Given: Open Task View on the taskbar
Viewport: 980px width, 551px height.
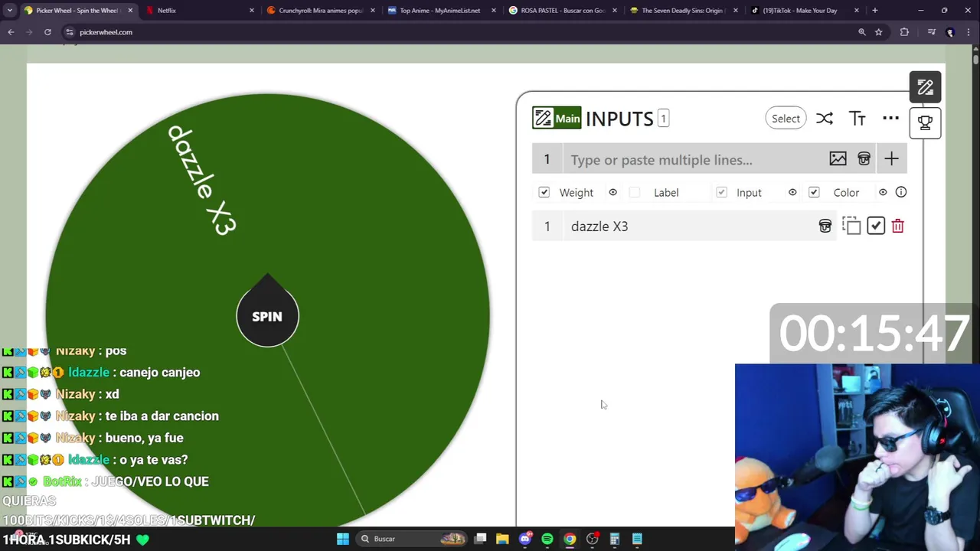Looking at the screenshot, I should [x=480, y=539].
